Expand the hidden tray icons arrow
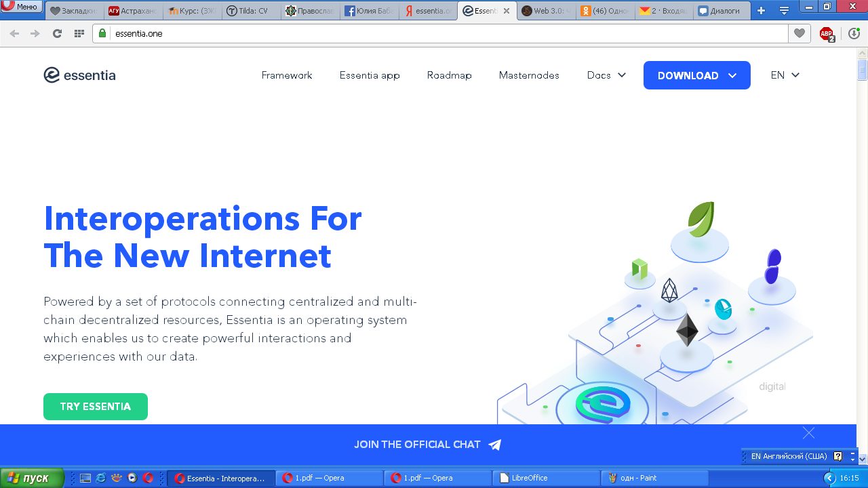Image resolution: width=868 pixels, height=488 pixels. pos(829,478)
